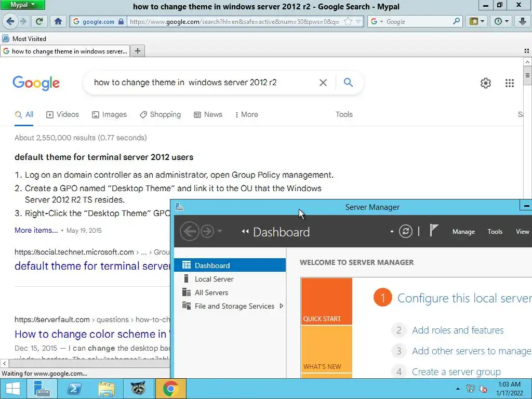Click the Mypal vertical scrollbar up arrow
532x399 pixels.
tap(527, 62)
